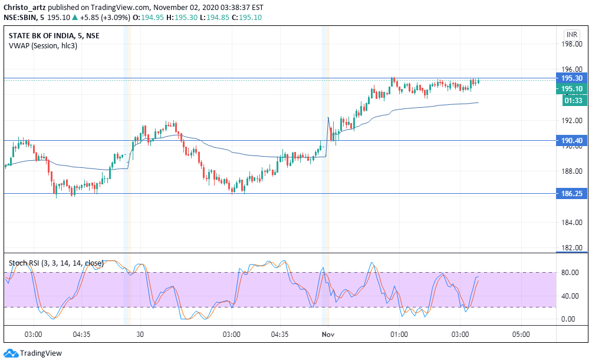The height and width of the screenshot is (364, 592).
Task: Click the Christo_artz author name
Action: [x=25, y=8]
